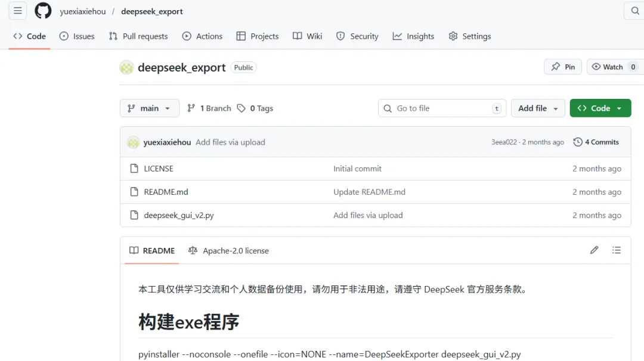Open the Wiki tab
The height and width of the screenshot is (361, 644).
[307, 36]
